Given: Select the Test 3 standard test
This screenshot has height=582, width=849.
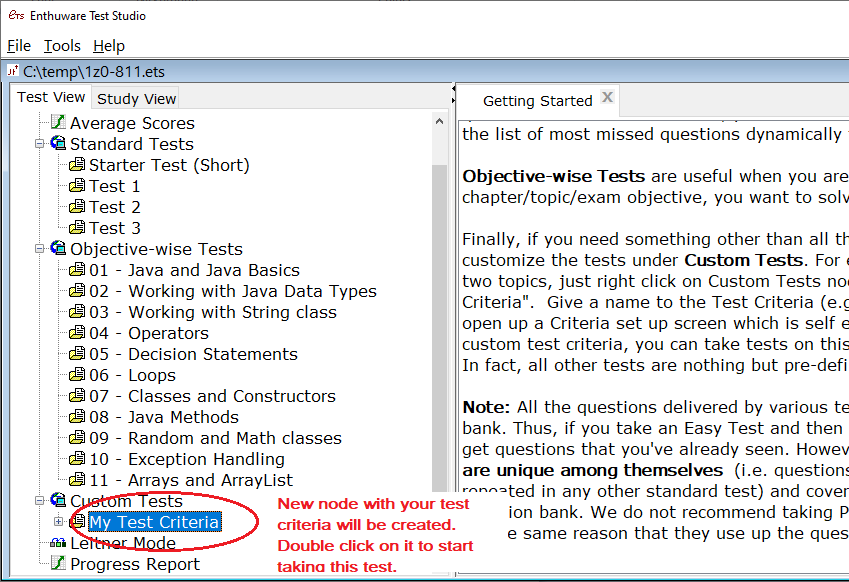Looking at the screenshot, I should (x=114, y=228).
